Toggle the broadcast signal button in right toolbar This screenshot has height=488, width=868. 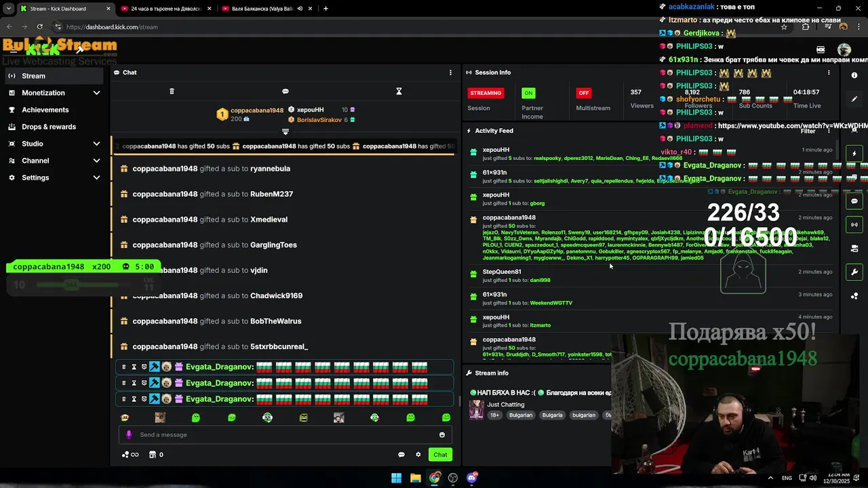click(854, 224)
